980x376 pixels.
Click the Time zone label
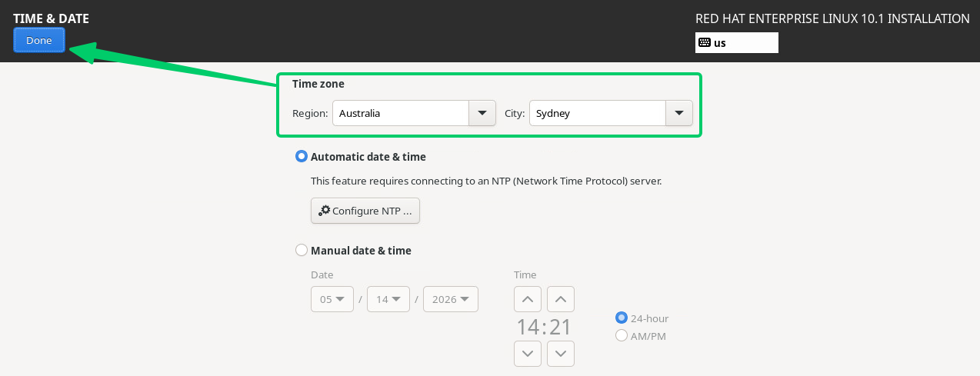click(x=318, y=84)
